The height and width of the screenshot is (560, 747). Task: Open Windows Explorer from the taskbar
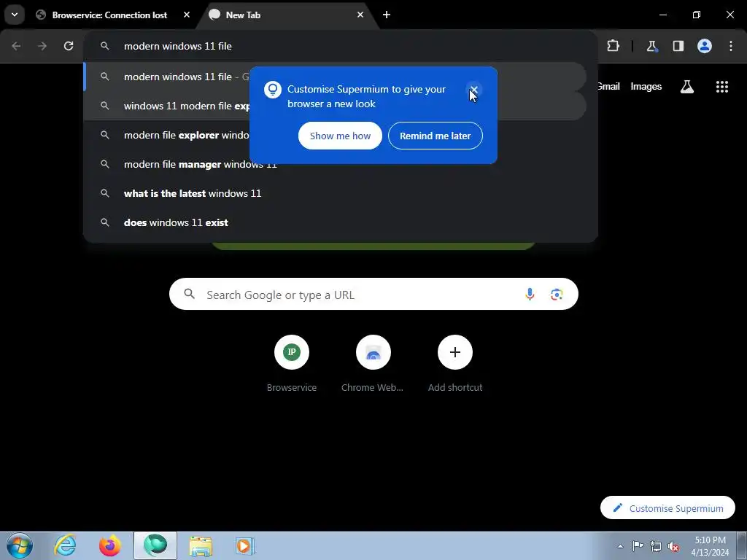coord(201,545)
